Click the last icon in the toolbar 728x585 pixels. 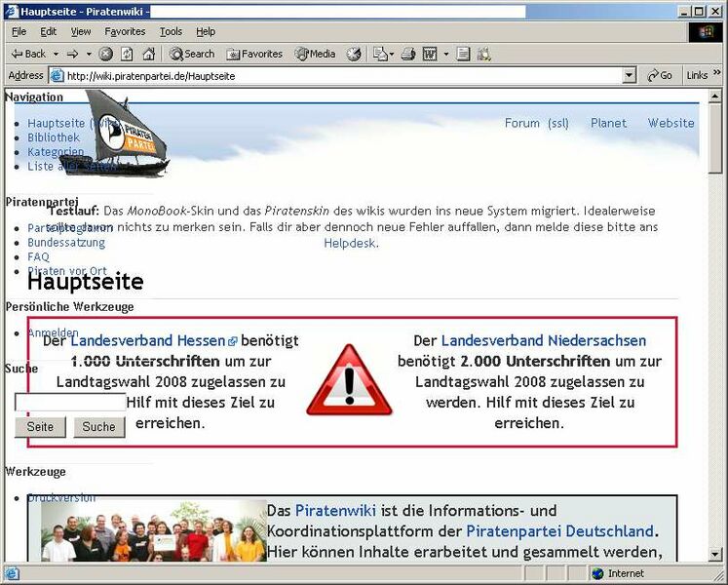[x=483, y=54]
